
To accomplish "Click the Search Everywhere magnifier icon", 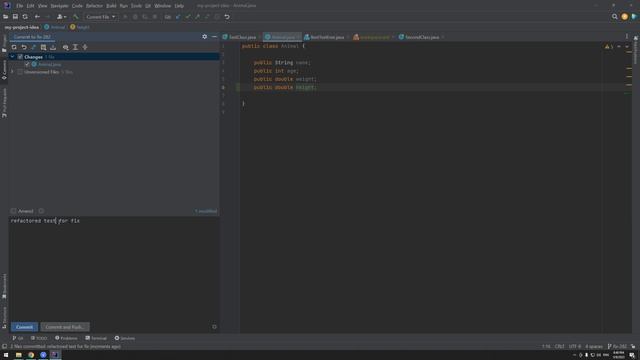I will 615,17.
